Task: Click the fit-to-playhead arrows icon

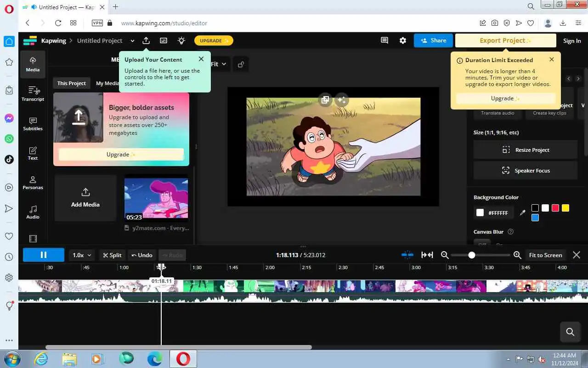Action: tap(427, 255)
